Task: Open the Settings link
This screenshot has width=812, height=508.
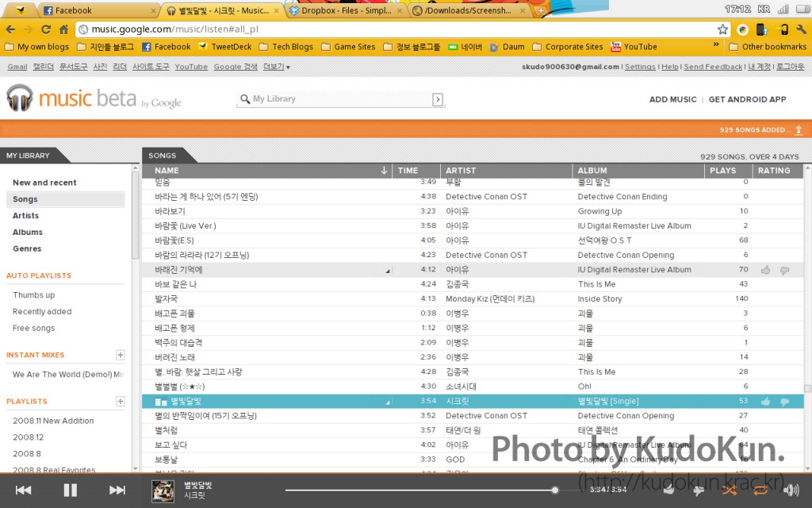Action: pos(640,67)
